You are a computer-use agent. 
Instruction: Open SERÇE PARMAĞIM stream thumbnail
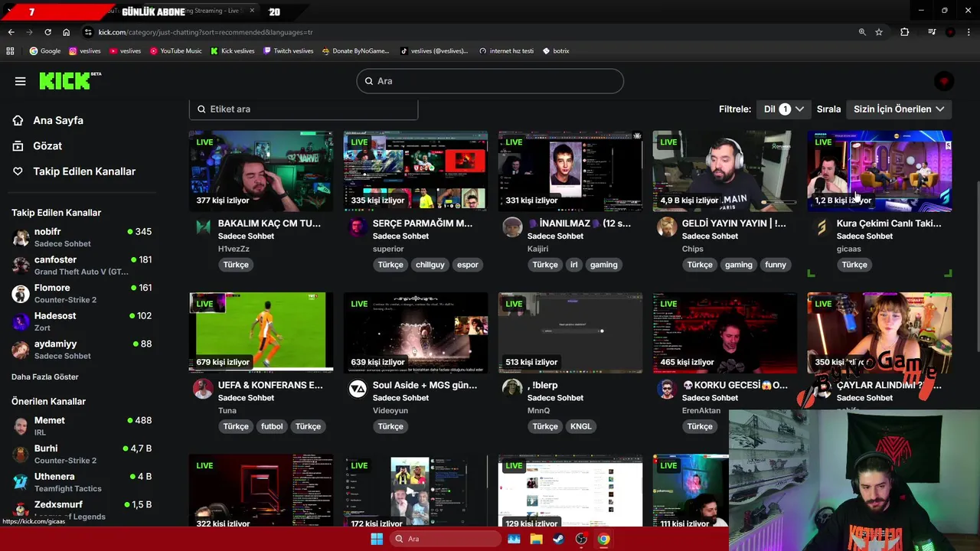pyautogui.click(x=416, y=171)
